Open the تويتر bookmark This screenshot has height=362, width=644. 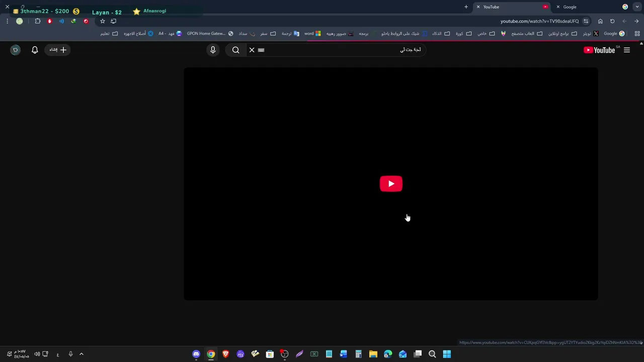coord(591,34)
